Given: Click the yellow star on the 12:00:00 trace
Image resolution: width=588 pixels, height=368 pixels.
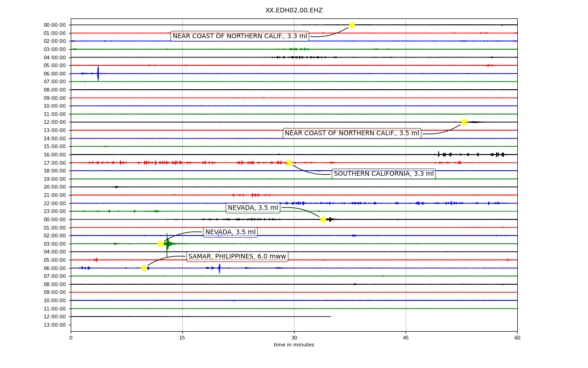Looking at the screenshot, I should coord(464,122).
